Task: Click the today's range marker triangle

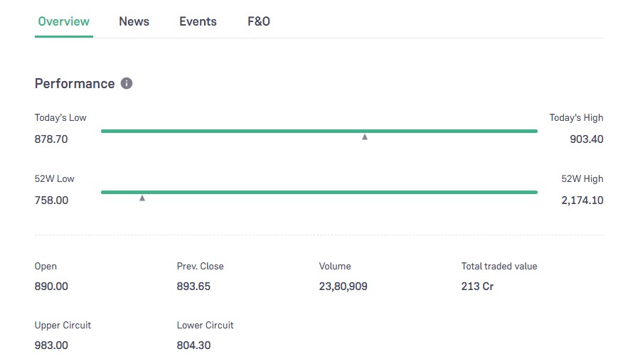Action: [x=365, y=137]
